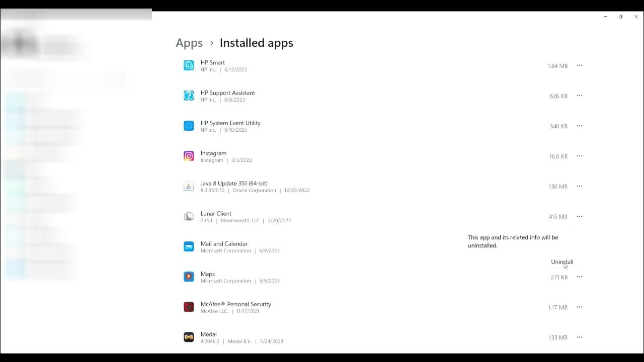The width and height of the screenshot is (644, 362).
Task: Confirm Uninstall in the popup
Action: point(562,262)
